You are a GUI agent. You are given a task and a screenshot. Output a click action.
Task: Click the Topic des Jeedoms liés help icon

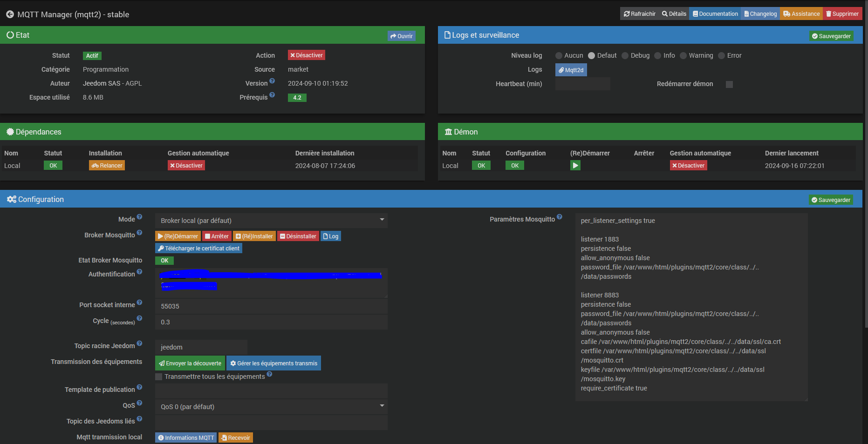coord(139,419)
